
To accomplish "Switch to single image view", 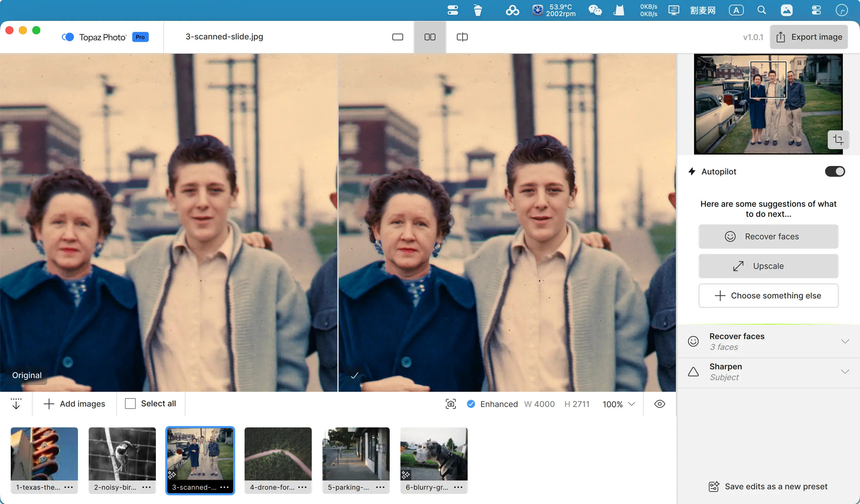I will 397,37.
